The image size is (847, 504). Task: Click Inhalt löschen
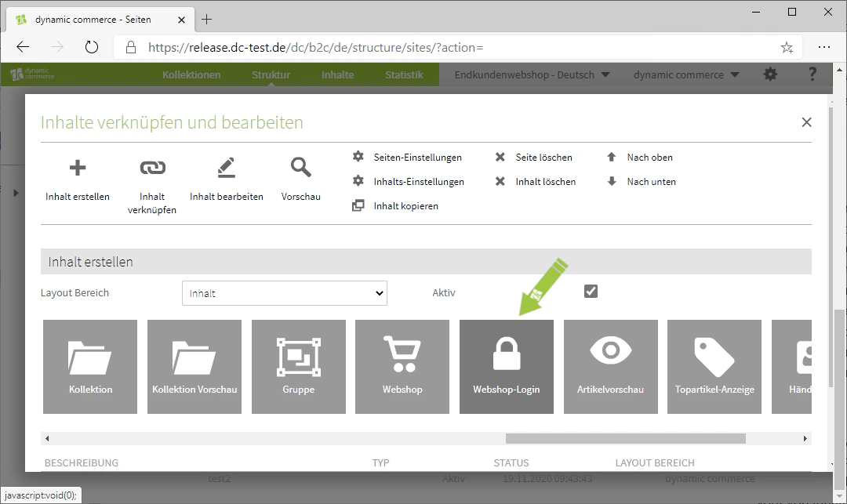pyautogui.click(x=536, y=181)
